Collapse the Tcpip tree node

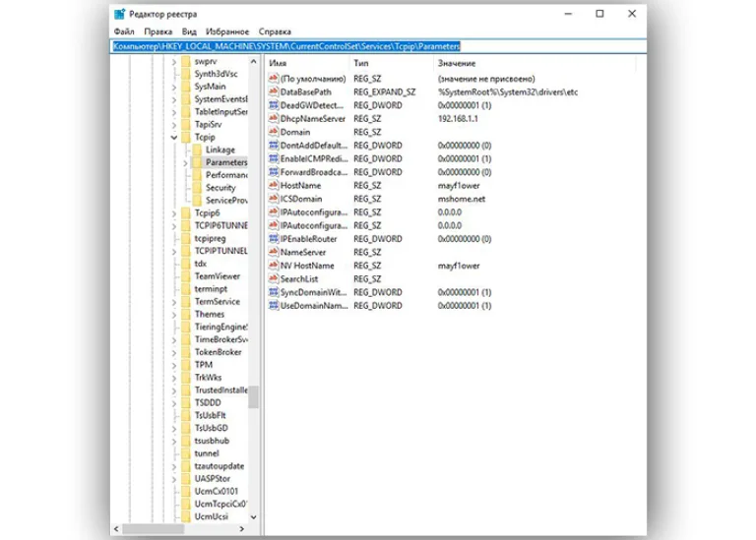tap(174, 138)
